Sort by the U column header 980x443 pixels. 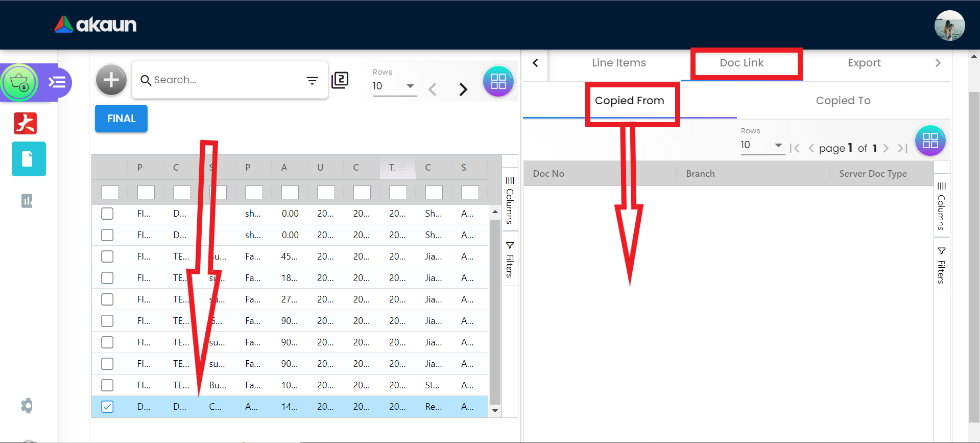pos(320,168)
